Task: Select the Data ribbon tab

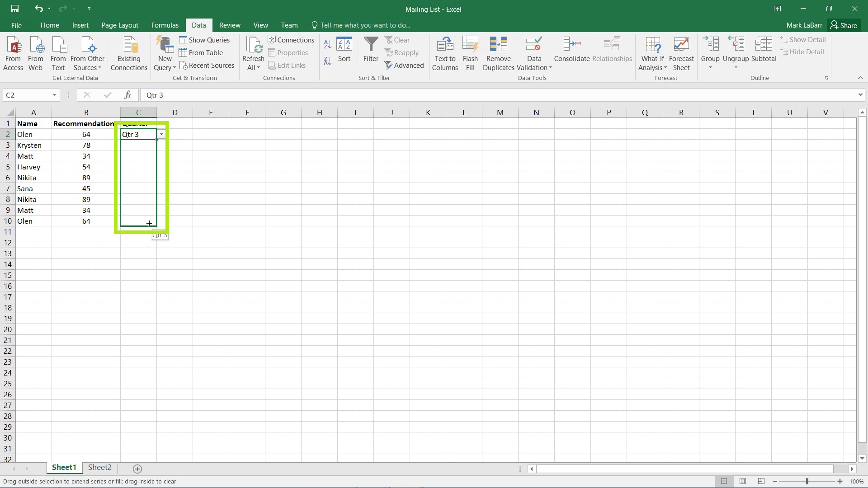Action: point(198,25)
